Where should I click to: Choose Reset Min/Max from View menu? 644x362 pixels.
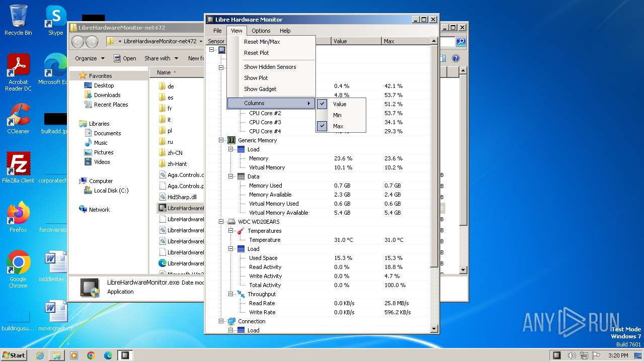tap(271, 42)
